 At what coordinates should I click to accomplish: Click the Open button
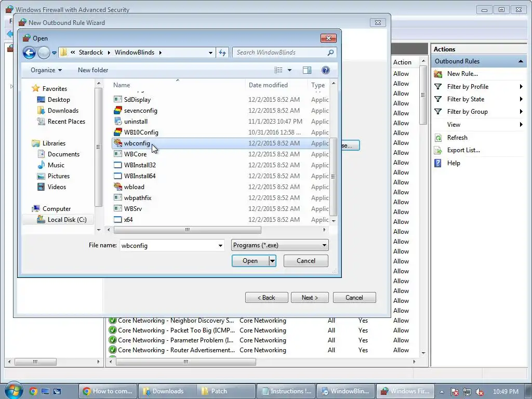click(x=250, y=261)
